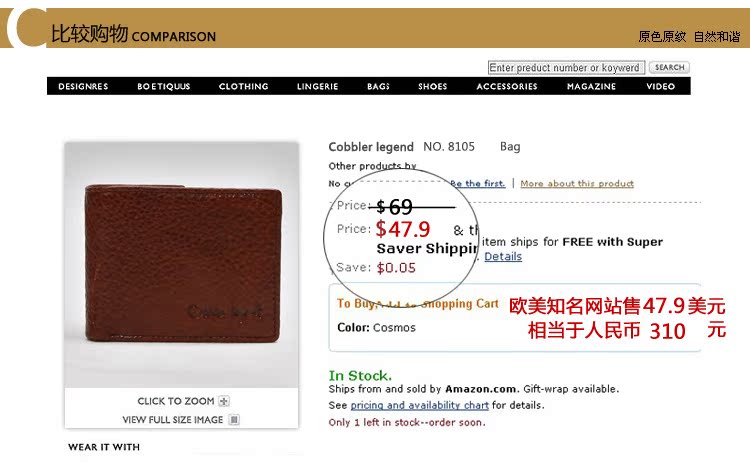The width and height of the screenshot is (750, 463).
Task: Click the zoom plus icon under wallet
Action: [224, 401]
